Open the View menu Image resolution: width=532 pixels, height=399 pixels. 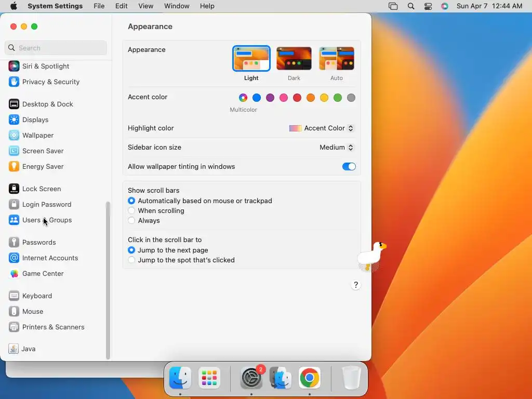point(146,6)
